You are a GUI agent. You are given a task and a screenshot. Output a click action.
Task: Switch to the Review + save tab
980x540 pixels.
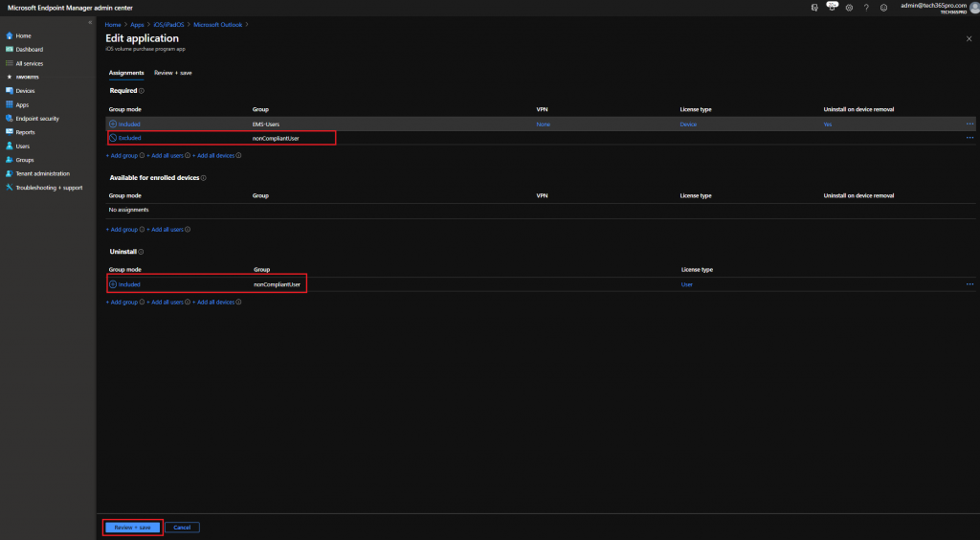point(173,73)
